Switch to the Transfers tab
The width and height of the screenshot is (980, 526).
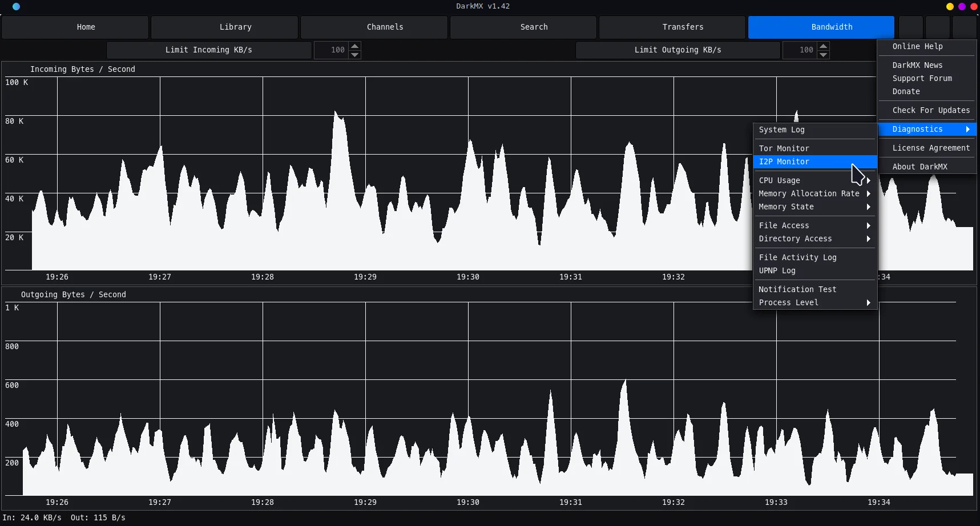pos(683,27)
